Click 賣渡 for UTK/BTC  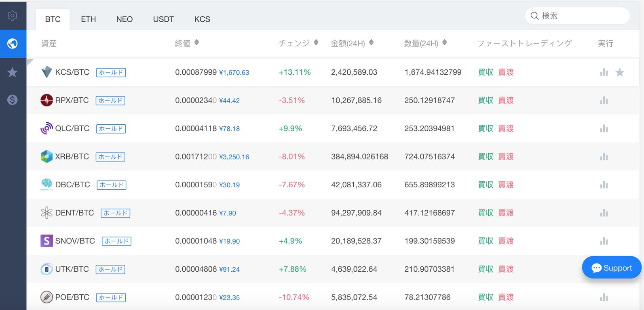tap(506, 269)
